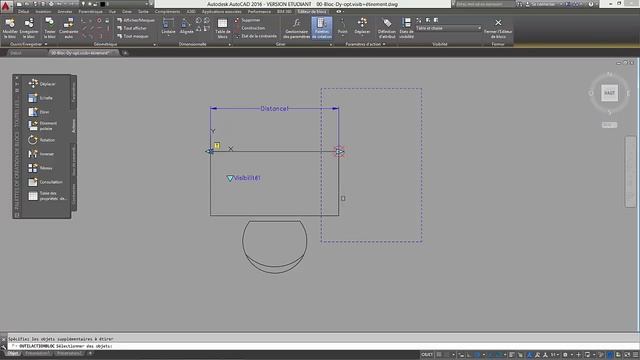Toggle visibility mode icon in Visibilité panel

[x=419, y=20]
